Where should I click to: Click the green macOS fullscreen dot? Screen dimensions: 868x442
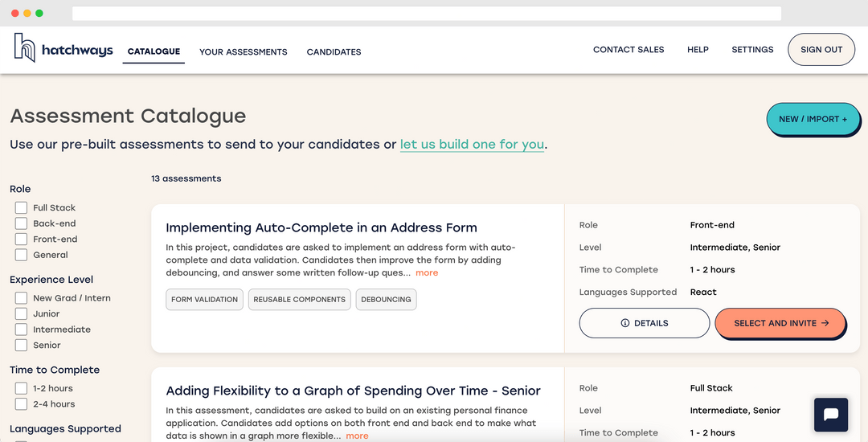(39, 14)
